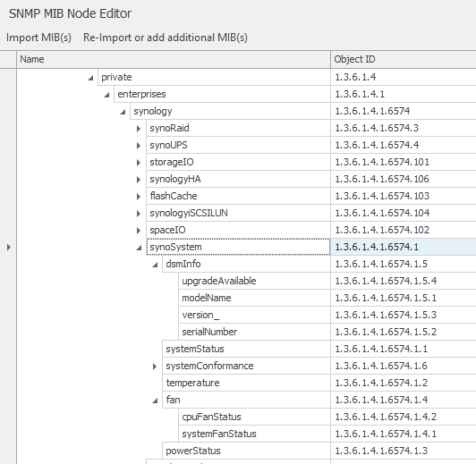Collapse the synoSystem node

coord(139,248)
